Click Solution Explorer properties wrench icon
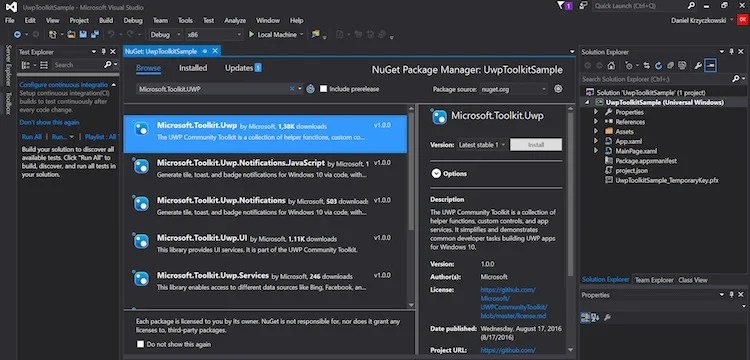 [697, 65]
